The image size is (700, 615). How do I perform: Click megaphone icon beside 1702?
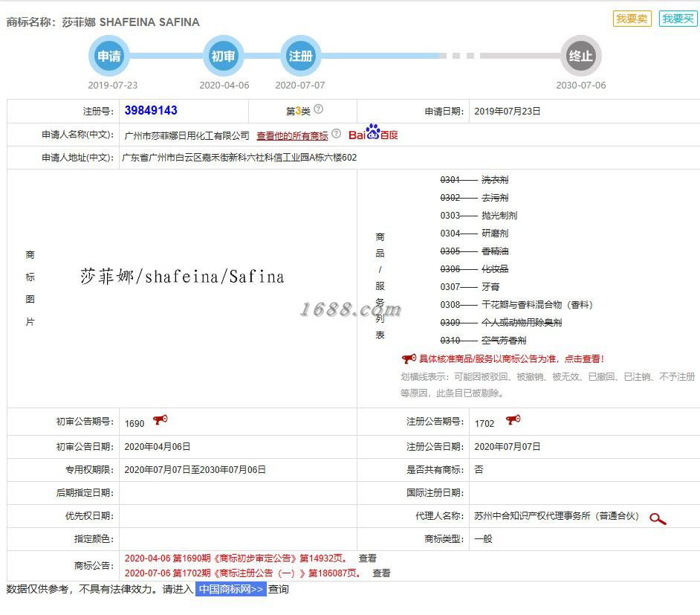pyautogui.click(x=513, y=419)
